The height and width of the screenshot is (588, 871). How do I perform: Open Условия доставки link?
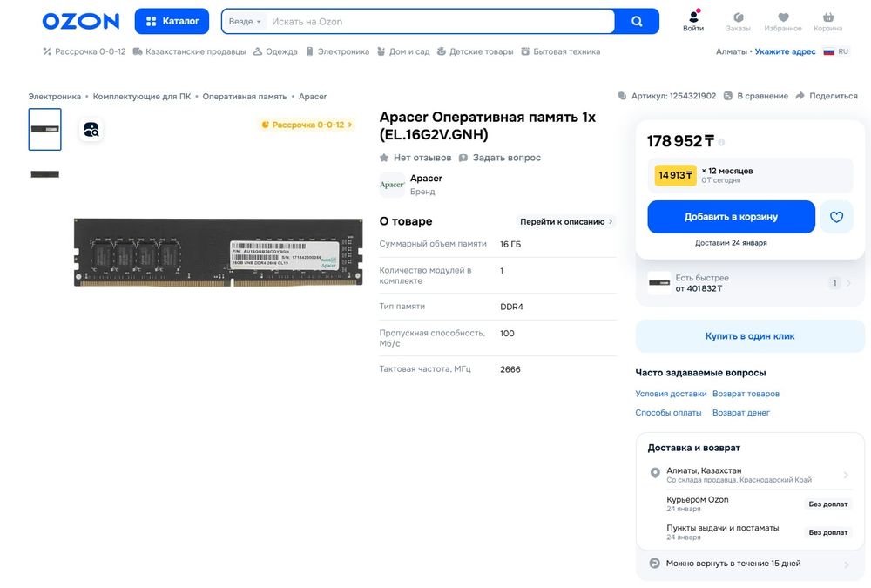(x=671, y=394)
